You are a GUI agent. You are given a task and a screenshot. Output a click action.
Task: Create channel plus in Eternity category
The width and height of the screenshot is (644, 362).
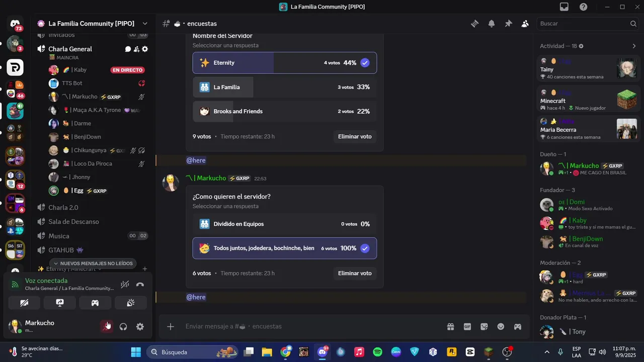point(145,269)
